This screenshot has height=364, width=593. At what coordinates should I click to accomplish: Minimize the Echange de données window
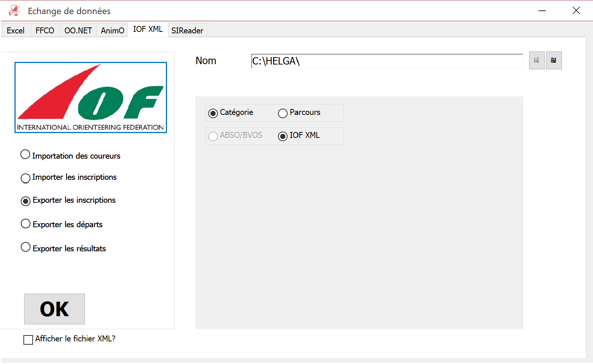click(x=542, y=11)
